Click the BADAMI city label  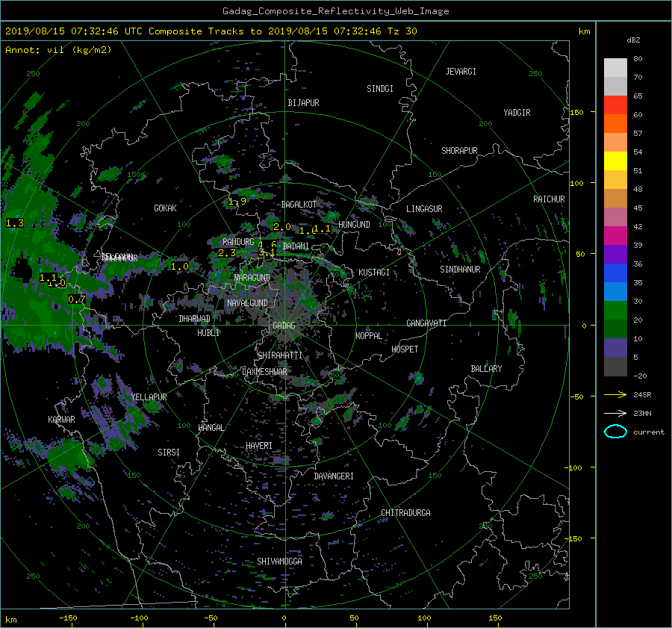(x=296, y=246)
